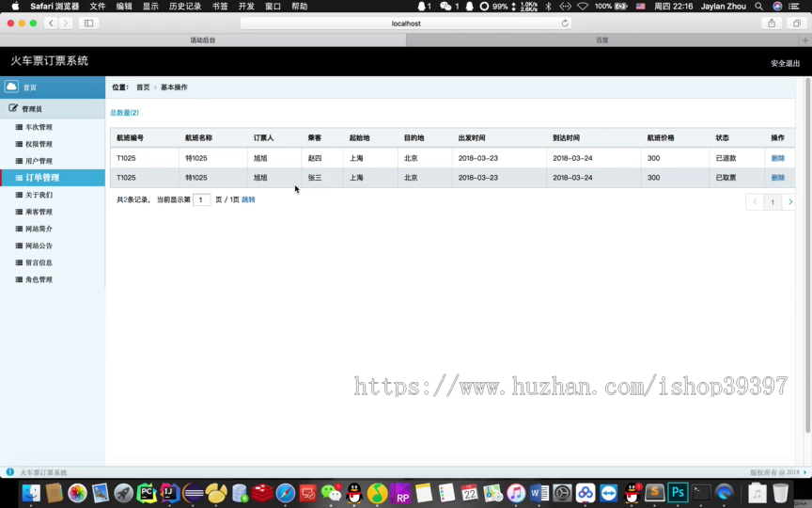
Task: Click the page vertical scrollbar
Action: pyautogui.click(x=807, y=254)
